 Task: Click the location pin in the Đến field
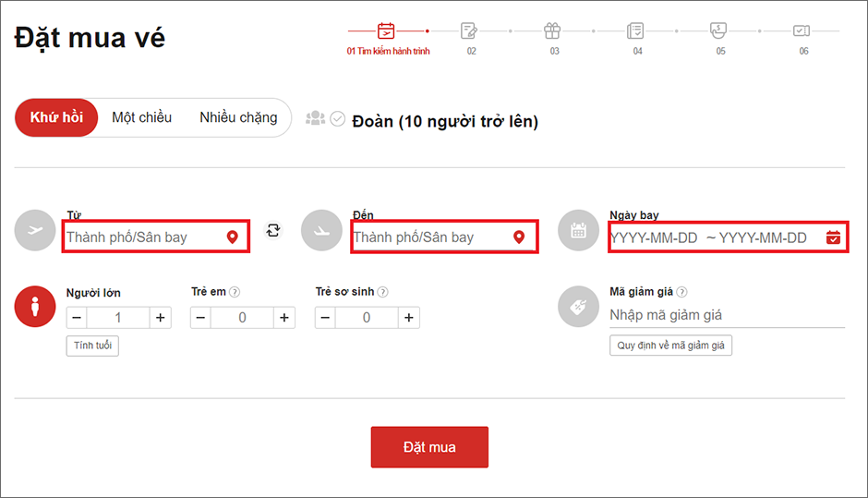point(519,237)
